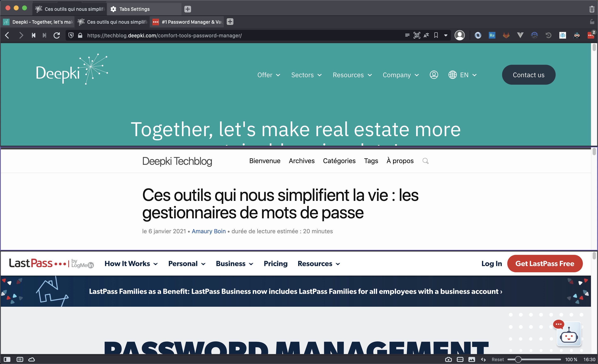Click the GitLab extension icon
The image size is (598, 364).
click(506, 35)
